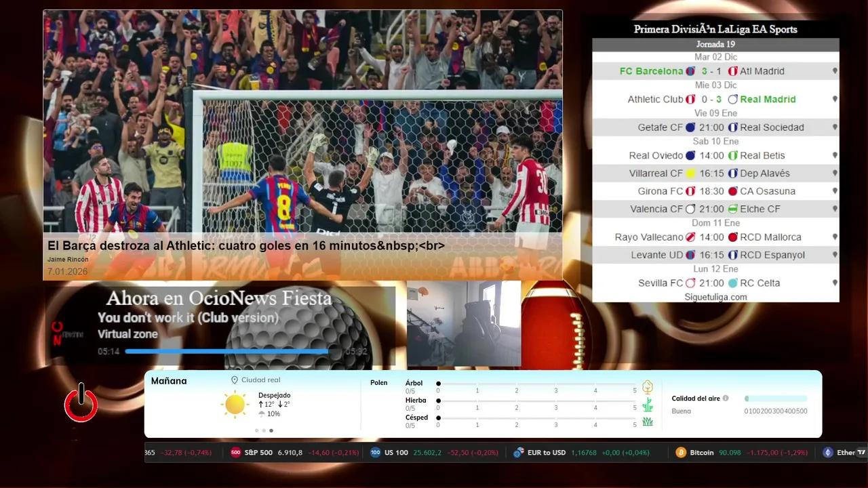Click the RC Celta light-blue crest
This screenshot has height=488, width=868.
[732, 283]
